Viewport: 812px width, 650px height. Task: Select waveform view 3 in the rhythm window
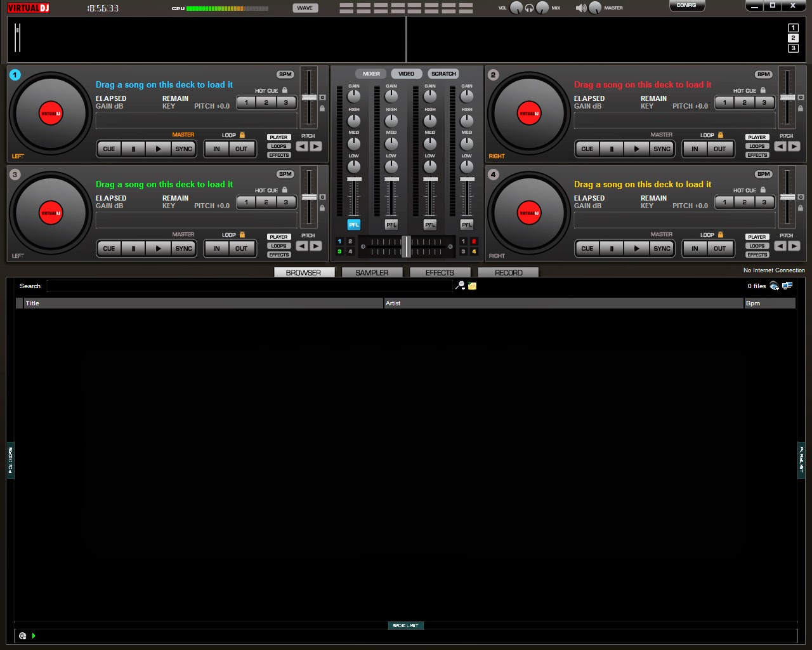coord(793,48)
